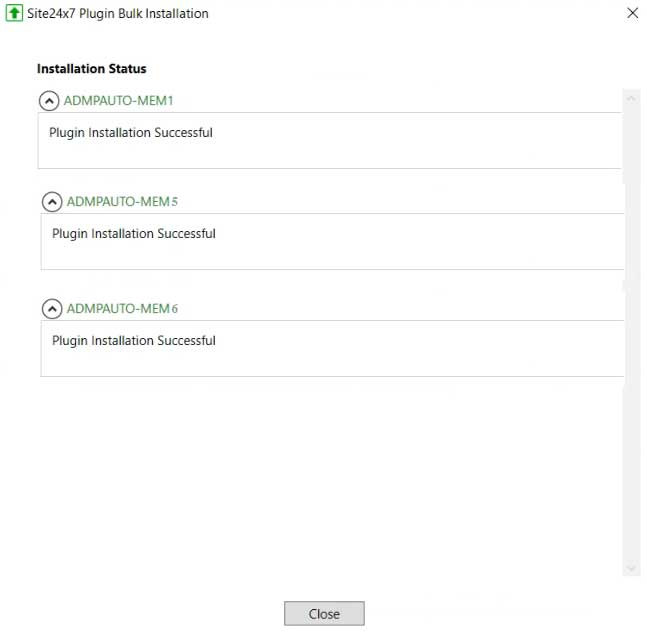The image size is (647, 631).
Task: Click the Installation Status heading
Action: tap(92, 69)
